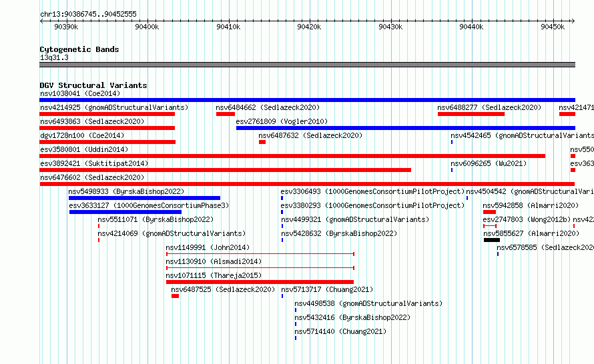
Task: Click esv3633127 (1000GenomesConsortiumPhase3) label
Action: coord(149,205)
